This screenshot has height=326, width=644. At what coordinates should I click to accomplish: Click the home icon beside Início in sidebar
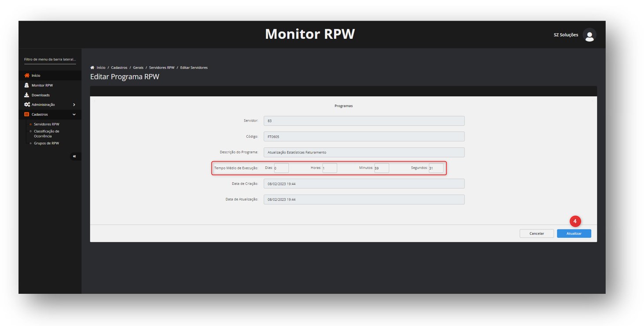[27, 75]
